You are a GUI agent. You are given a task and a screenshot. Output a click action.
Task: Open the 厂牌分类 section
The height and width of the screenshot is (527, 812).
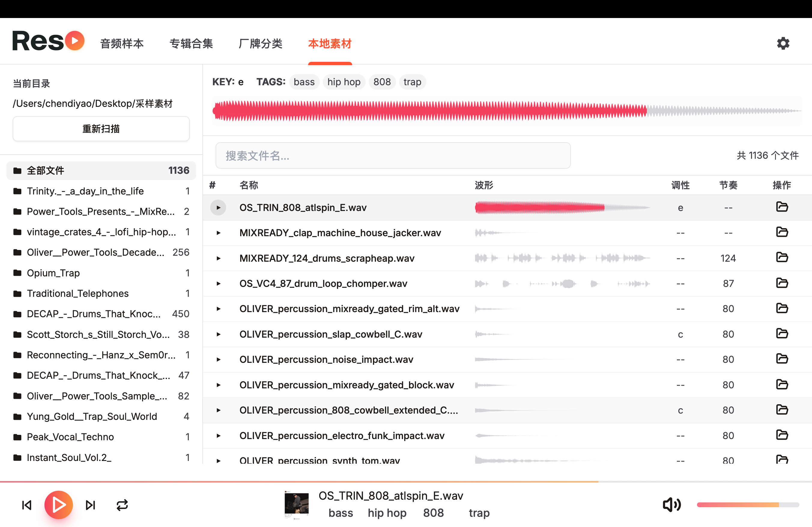click(x=261, y=44)
